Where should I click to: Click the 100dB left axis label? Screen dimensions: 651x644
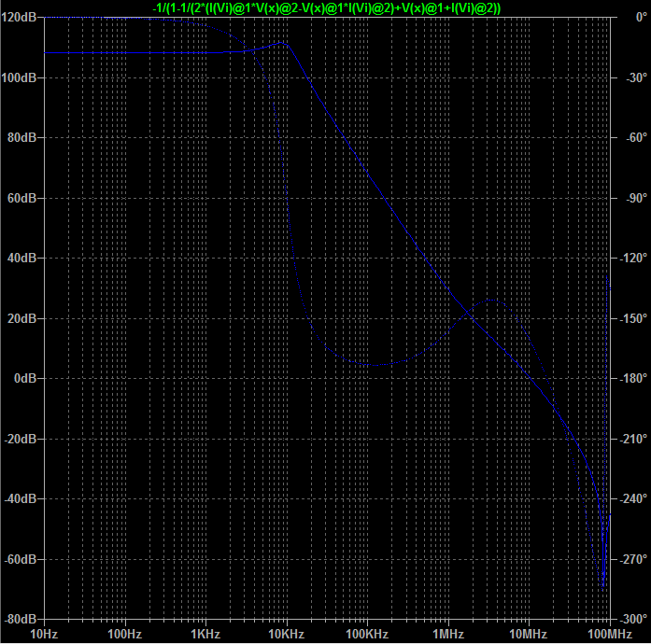[19, 77]
